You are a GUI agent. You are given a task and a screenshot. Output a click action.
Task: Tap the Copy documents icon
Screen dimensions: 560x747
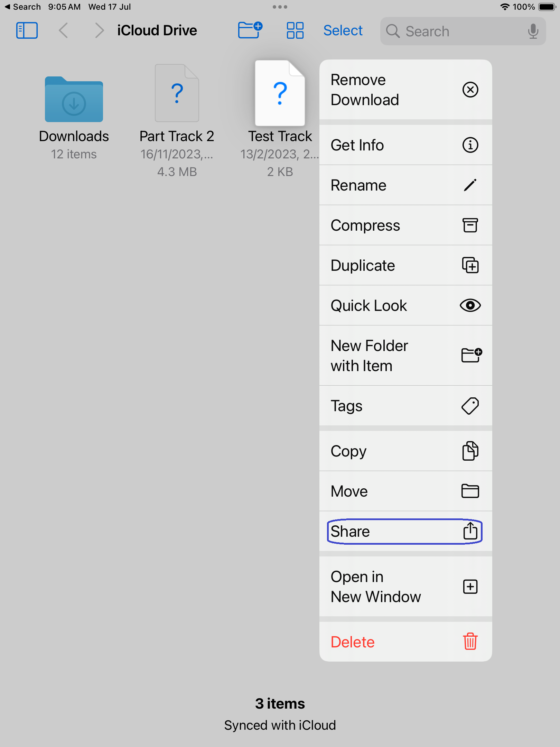[x=470, y=451]
